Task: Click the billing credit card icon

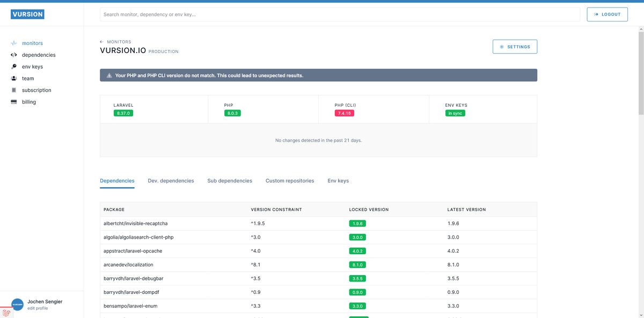Action: click(x=14, y=102)
